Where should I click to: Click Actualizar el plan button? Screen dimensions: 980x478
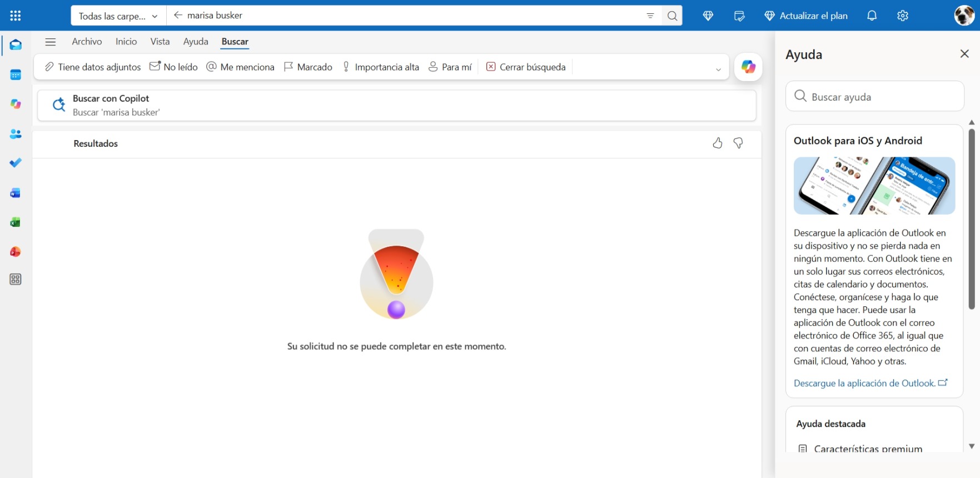(x=806, y=16)
